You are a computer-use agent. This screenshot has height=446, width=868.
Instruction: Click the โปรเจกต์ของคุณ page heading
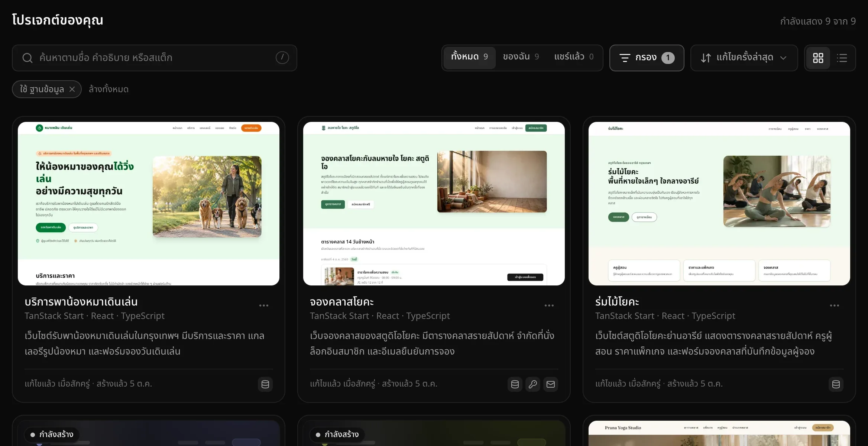58,20
